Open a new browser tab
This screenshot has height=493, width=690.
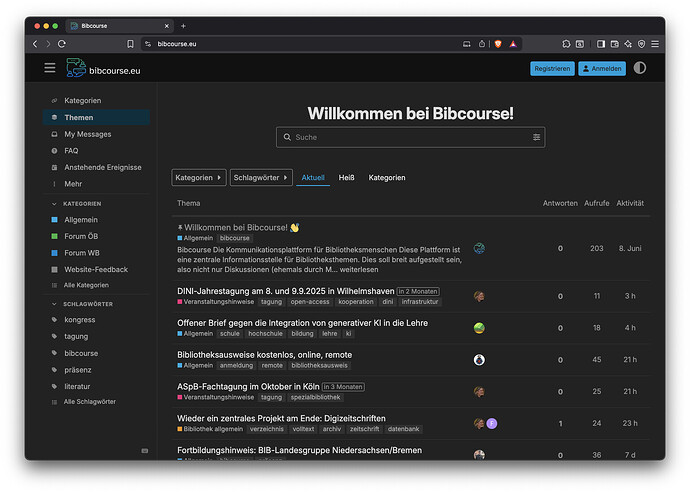(183, 26)
